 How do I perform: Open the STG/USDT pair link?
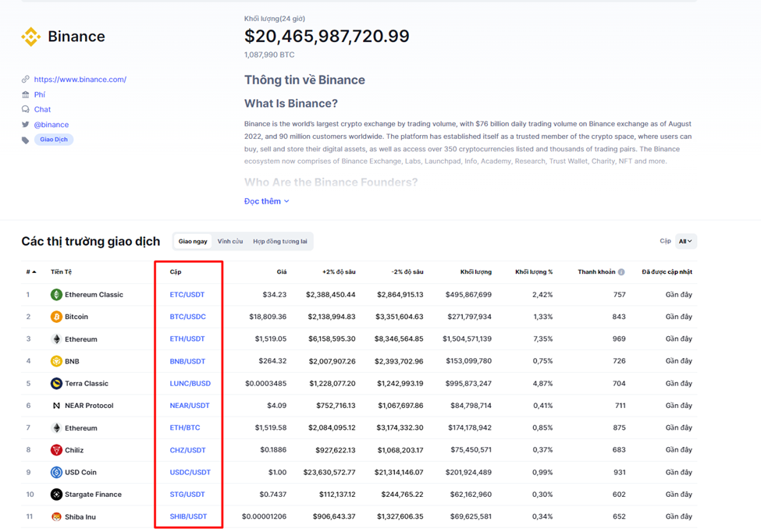tap(187, 495)
